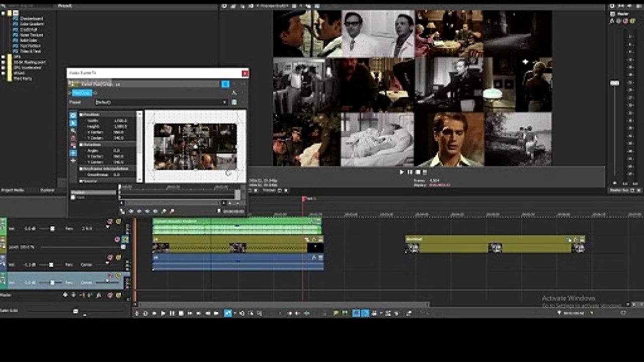Toggle Automatic Crossfades on the timeline toolbar
This screenshot has height=362, width=644.
point(364,313)
